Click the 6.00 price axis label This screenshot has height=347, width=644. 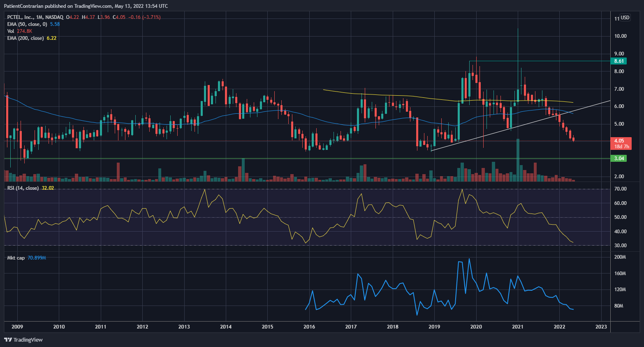click(619, 106)
